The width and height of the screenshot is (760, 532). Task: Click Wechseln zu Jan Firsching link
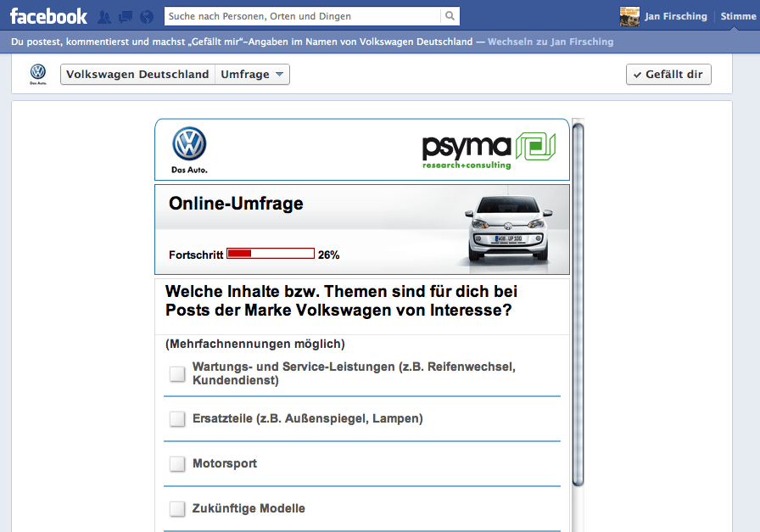coord(550,42)
